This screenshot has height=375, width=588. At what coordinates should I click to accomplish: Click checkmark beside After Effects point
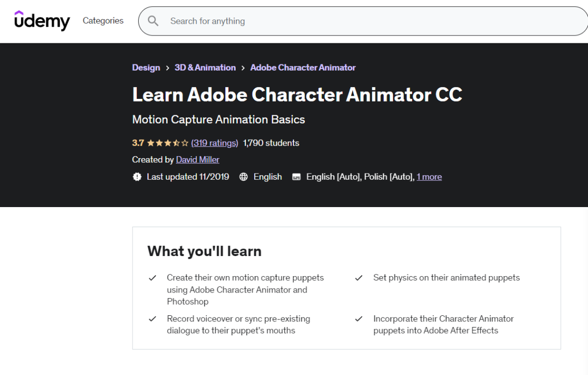358,319
